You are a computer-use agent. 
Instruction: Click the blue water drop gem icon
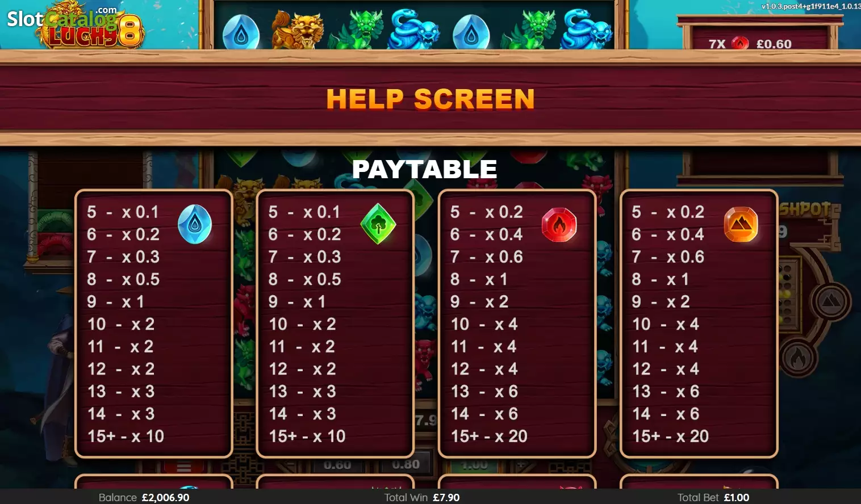(x=195, y=224)
